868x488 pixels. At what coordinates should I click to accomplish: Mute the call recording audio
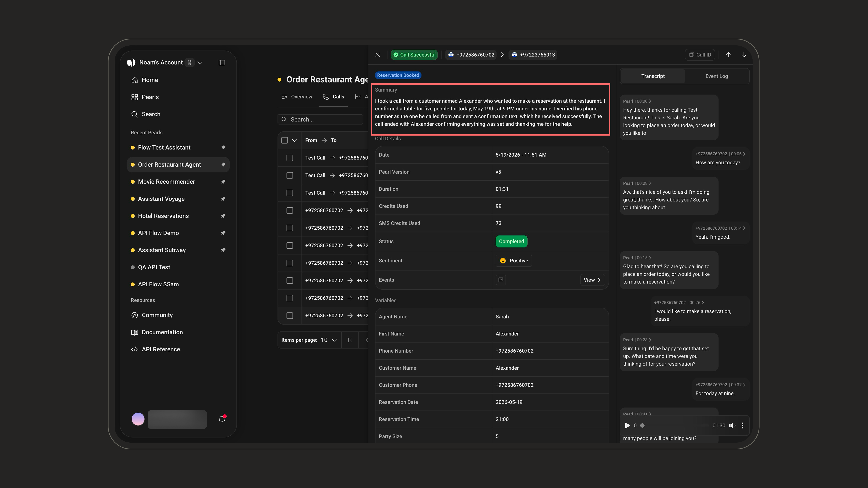(x=732, y=426)
